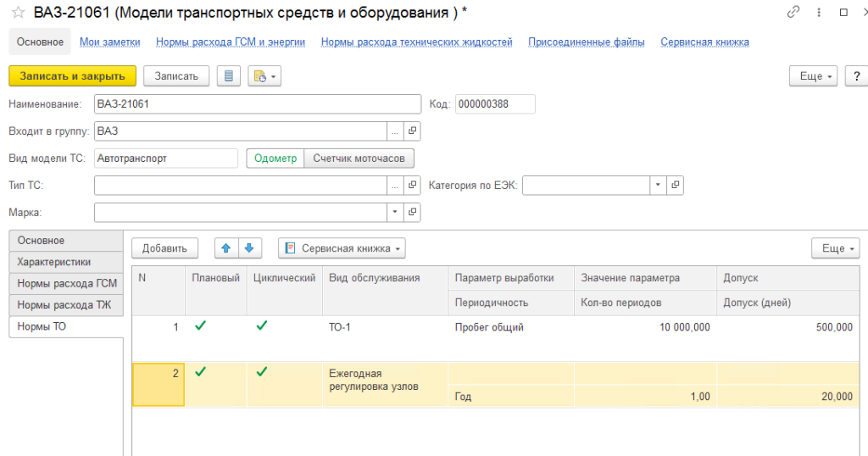Select the Ежегодная регулировка узлов cell
Viewport: 868px width, 456px height.
point(386,385)
